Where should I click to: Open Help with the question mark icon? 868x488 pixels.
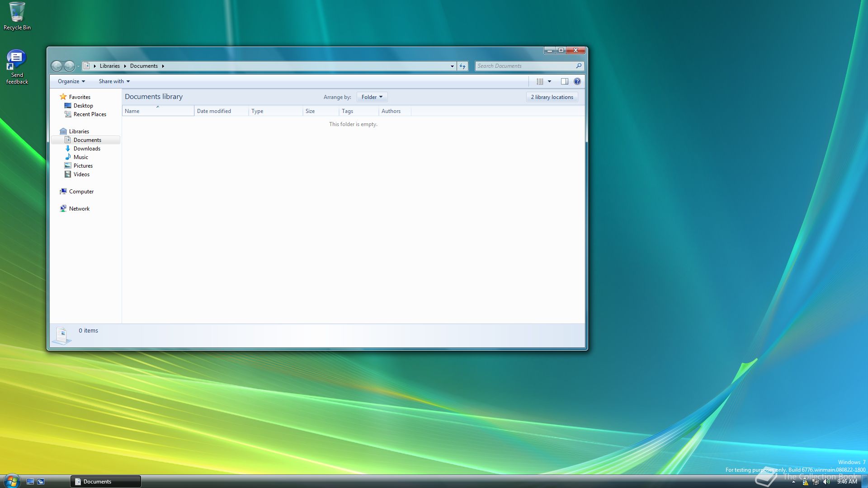577,81
